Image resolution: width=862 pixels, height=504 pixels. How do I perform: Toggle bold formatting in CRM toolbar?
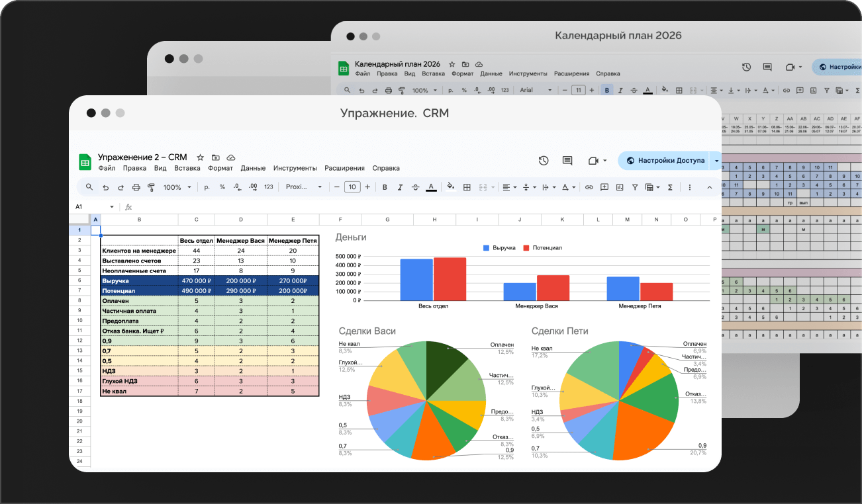point(384,187)
